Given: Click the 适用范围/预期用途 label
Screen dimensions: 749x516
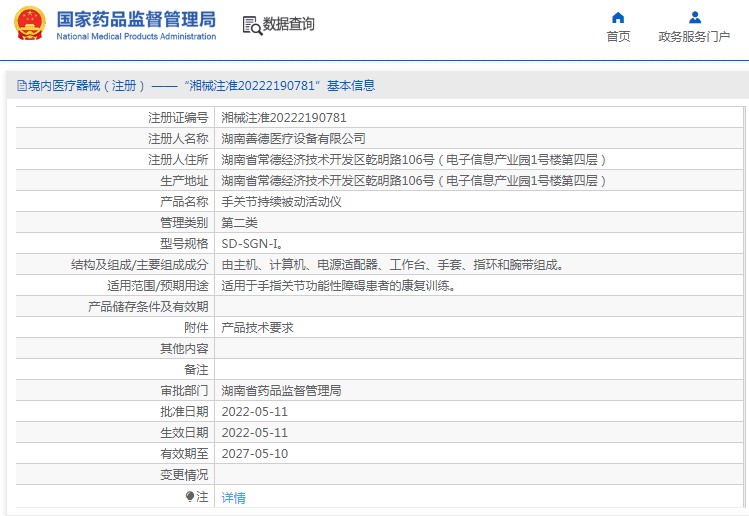Looking at the screenshot, I should pyautogui.click(x=158, y=286).
